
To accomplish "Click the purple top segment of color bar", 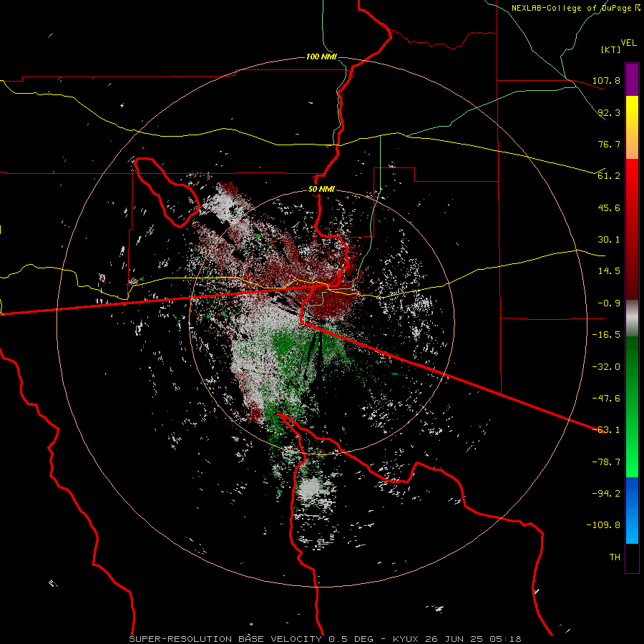I will [x=632, y=79].
